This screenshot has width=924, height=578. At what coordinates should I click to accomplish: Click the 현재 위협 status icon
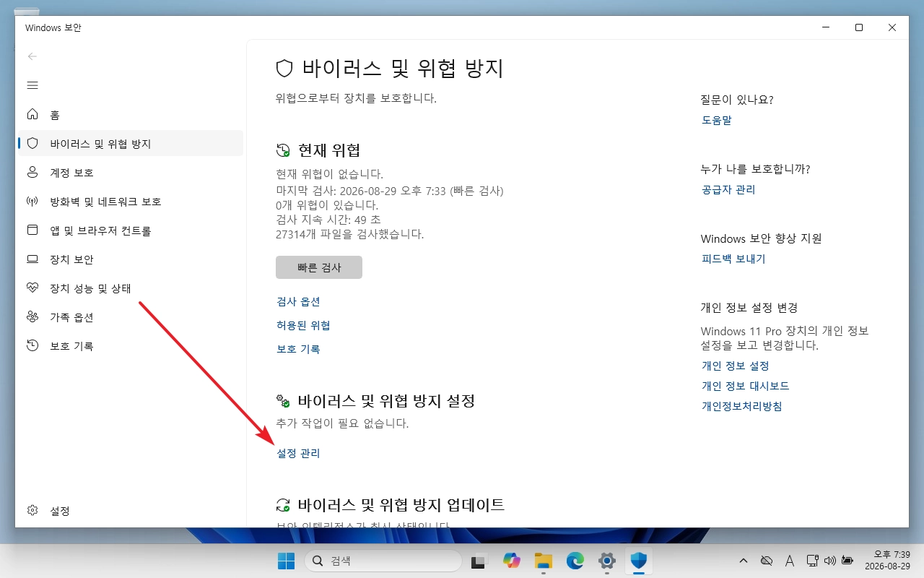pos(283,150)
